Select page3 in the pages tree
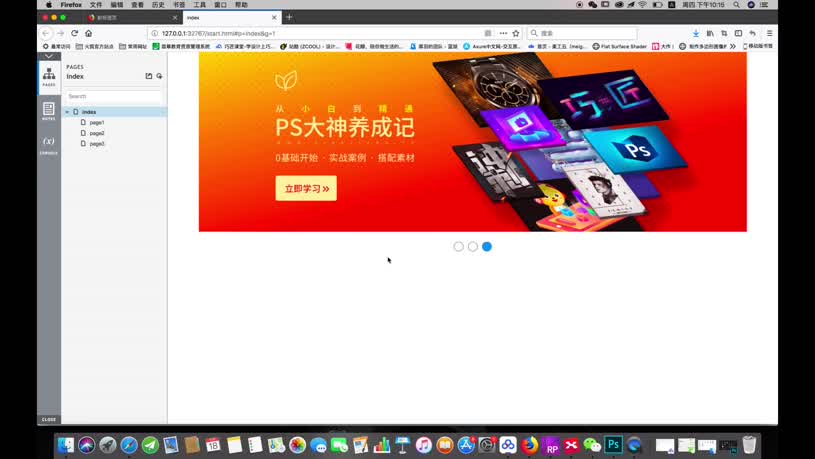Screen dimensions: 815x459 pyautogui.click(x=97, y=143)
